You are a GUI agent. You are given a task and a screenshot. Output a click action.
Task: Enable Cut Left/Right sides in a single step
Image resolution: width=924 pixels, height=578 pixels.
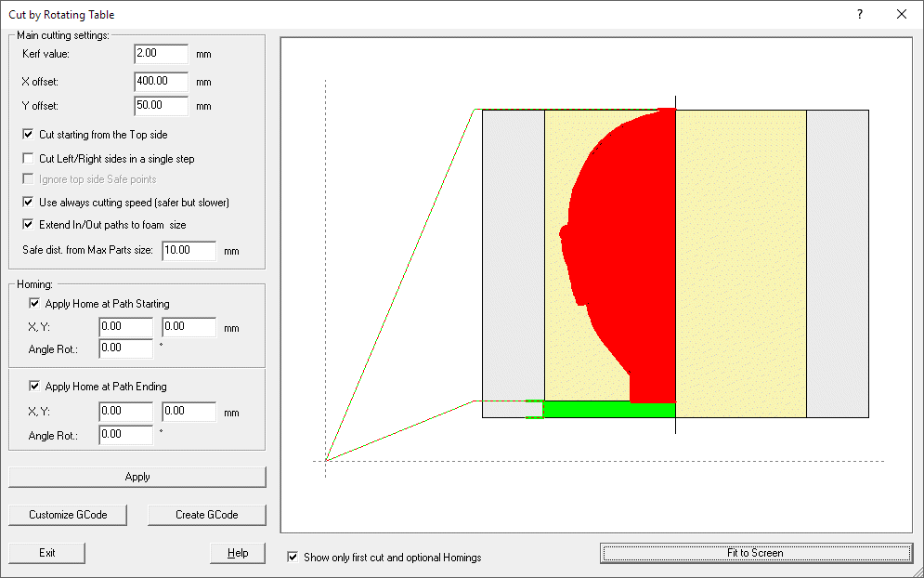(29, 157)
